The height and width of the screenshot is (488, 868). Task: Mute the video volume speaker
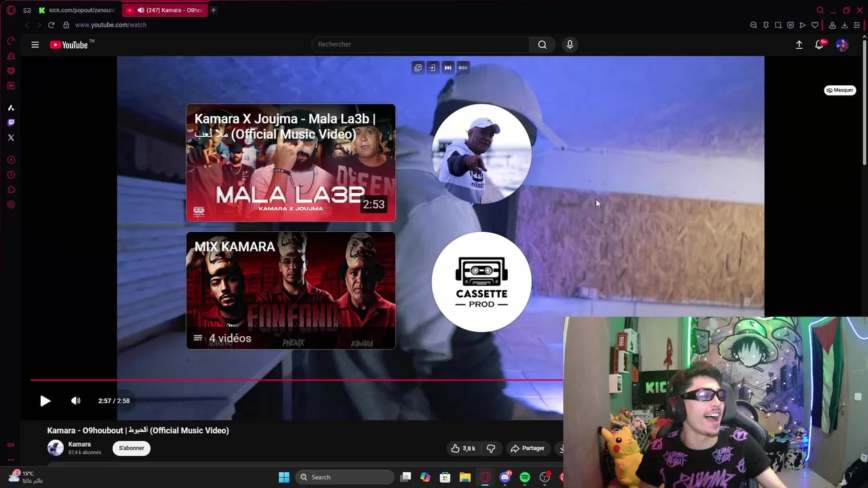pyautogui.click(x=76, y=401)
